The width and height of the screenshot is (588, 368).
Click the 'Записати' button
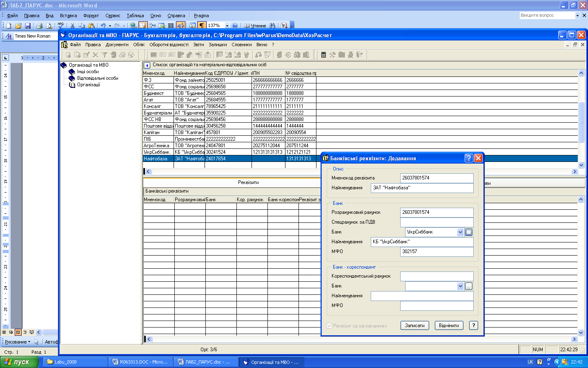click(414, 325)
